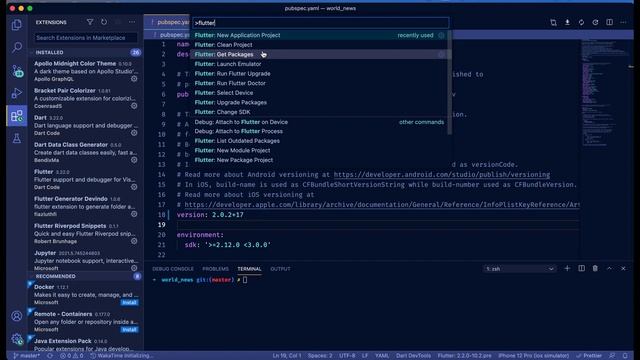Configure keybinding for New Application Project command
Screen dimensions: 640x360
point(441,36)
